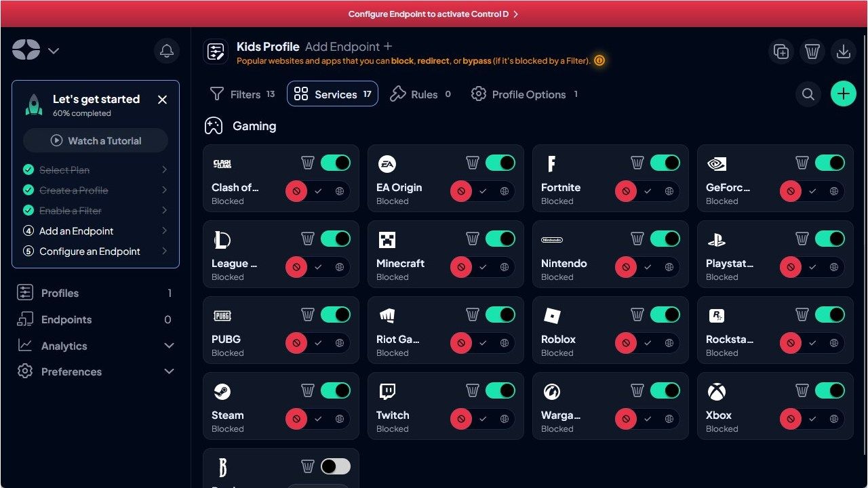Open the notifications bell

167,51
